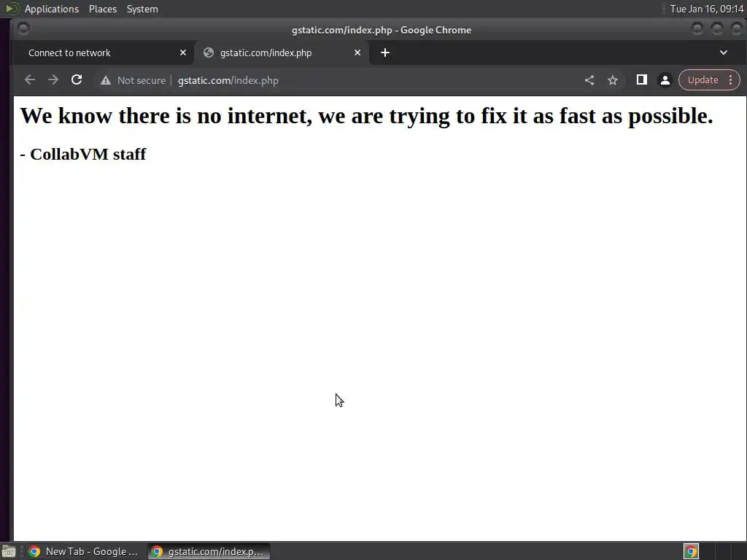Click the 'Not secure' label text
Image resolution: width=747 pixels, height=560 pixels.
142,80
